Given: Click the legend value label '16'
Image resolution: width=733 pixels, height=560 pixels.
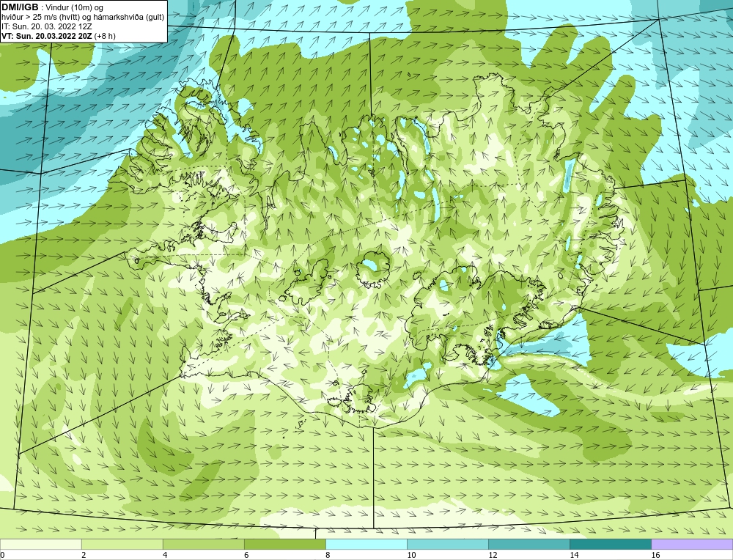Looking at the screenshot, I should [x=655, y=555].
